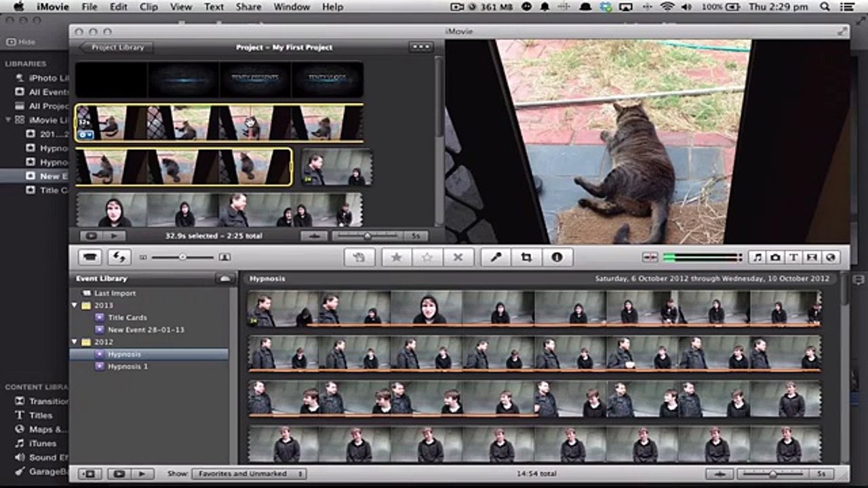Click the Hide button in background window
Viewport: 868px width, 488px height.
(x=20, y=42)
